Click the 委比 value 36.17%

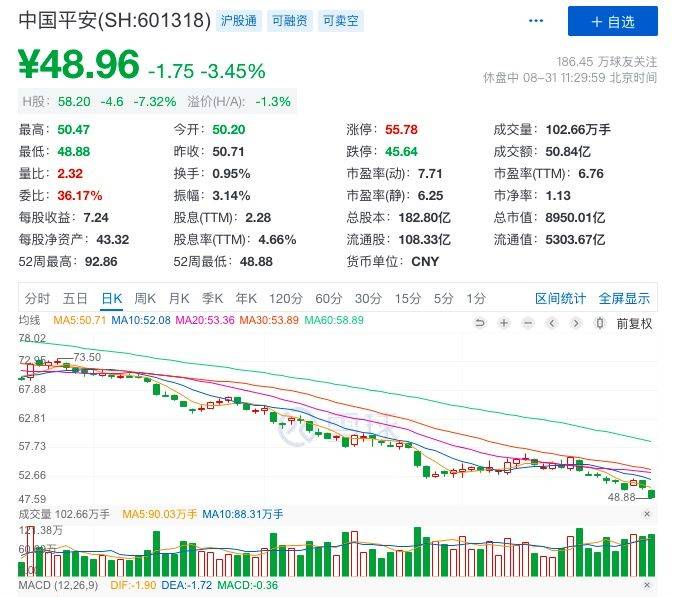tap(80, 196)
